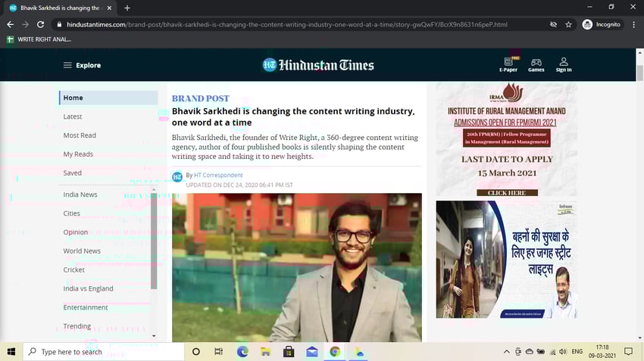Image resolution: width=644 pixels, height=361 pixels.
Task: Open Saved section
Action: (72, 173)
